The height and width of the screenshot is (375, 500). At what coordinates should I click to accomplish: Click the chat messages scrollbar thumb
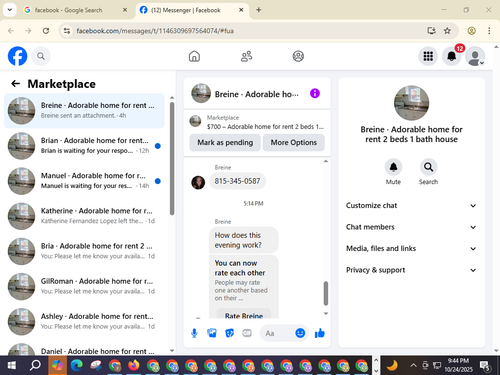pos(326,293)
